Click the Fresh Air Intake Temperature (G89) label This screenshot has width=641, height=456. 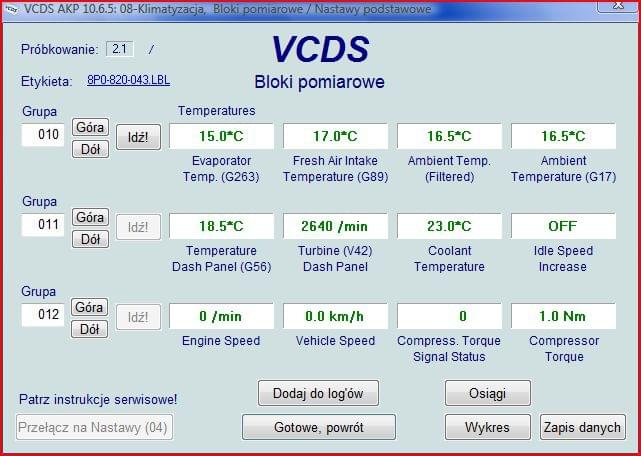335,168
